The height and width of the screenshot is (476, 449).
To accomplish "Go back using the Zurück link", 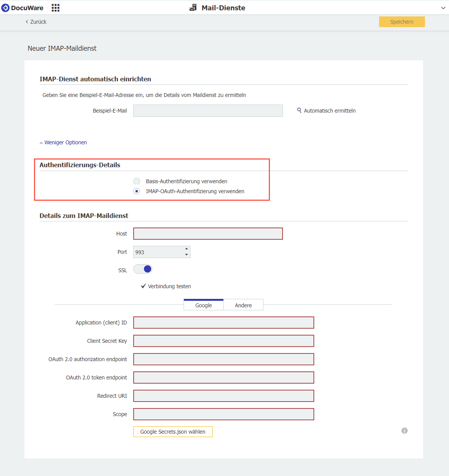I will (x=36, y=22).
